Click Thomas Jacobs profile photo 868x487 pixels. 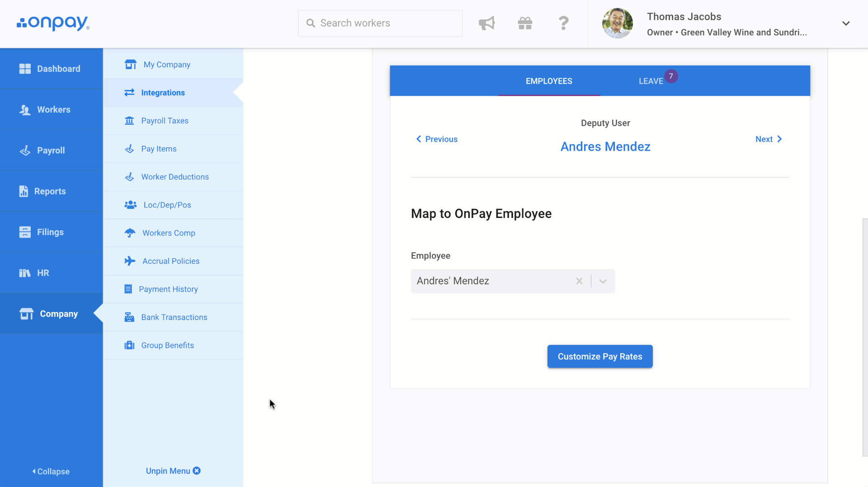[x=618, y=23]
